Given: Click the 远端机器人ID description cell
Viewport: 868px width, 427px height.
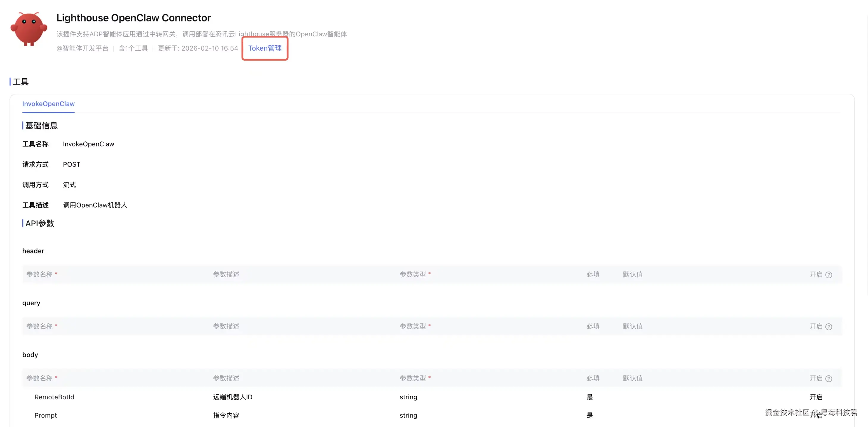Looking at the screenshot, I should pos(233,397).
